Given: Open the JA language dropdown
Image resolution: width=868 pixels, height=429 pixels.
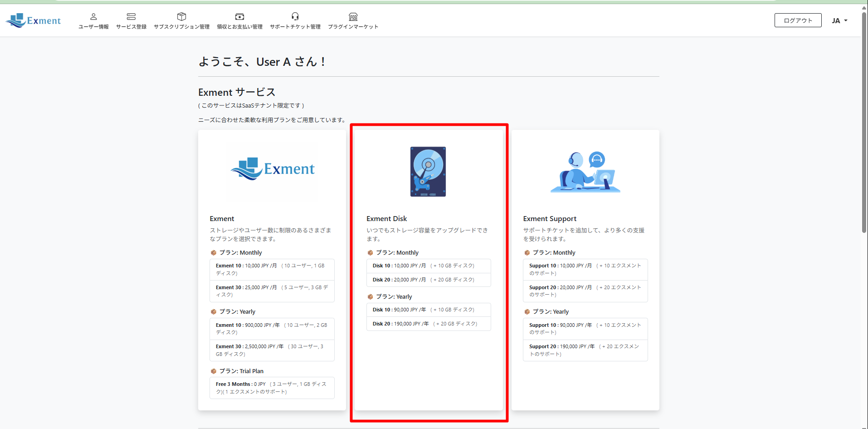Looking at the screenshot, I should pos(839,20).
